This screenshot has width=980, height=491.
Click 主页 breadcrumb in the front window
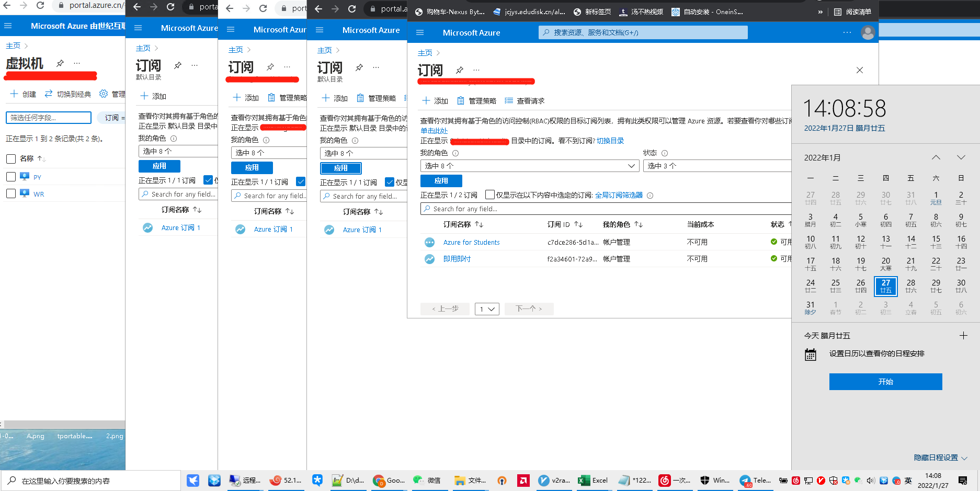click(425, 53)
